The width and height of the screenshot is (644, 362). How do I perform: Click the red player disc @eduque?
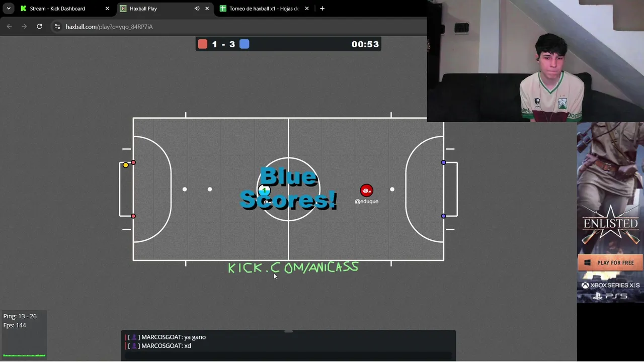[367, 191]
